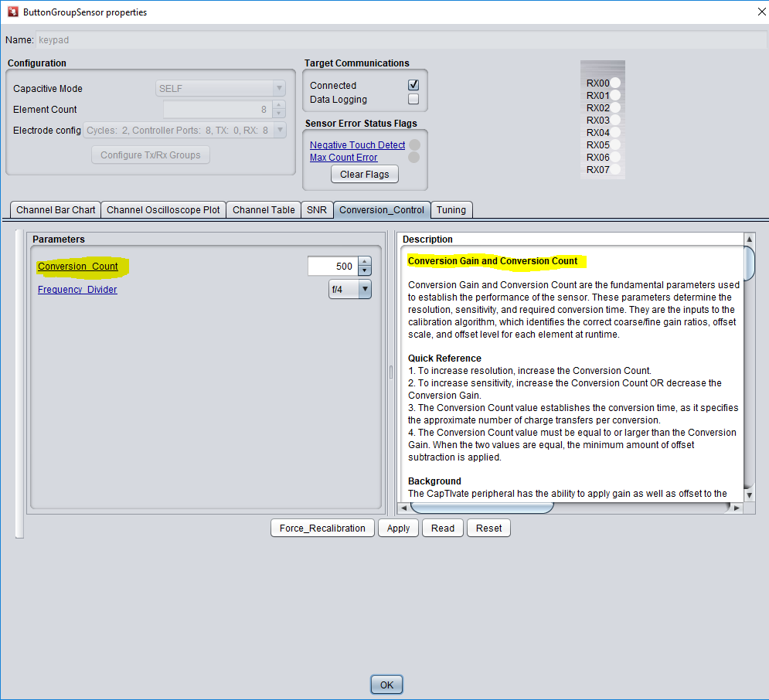
Task: Enable the Data Logging checkbox
Action: pyautogui.click(x=413, y=99)
